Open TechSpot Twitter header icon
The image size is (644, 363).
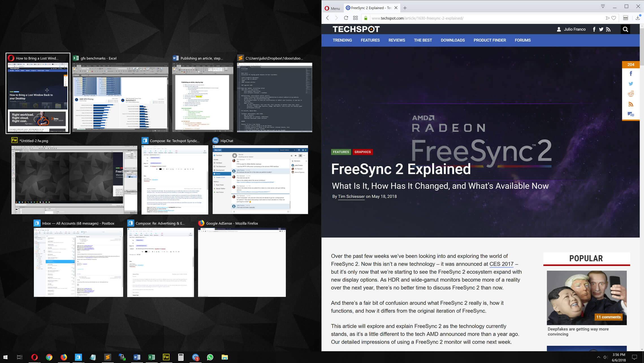coord(601,29)
